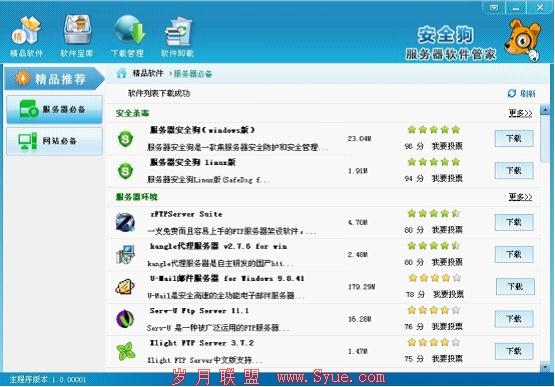Click the 服务器安全狗 linux版 title

[193, 163]
